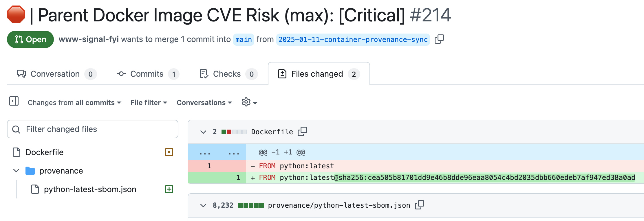Image resolution: width=644 pixels, height=221 pixels.
Task: Toggle the file tree sidebar icon
Action: pos(14,101)
